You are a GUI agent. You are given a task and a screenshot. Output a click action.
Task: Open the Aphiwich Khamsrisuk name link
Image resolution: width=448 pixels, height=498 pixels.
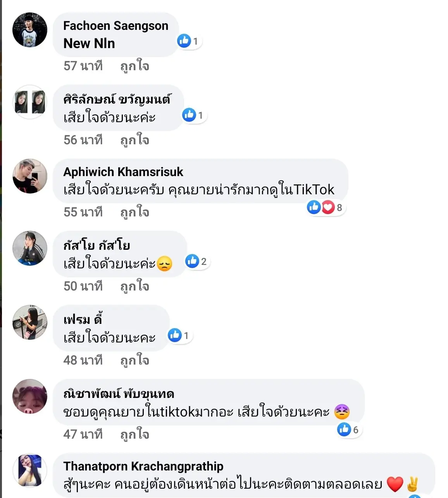123,172
